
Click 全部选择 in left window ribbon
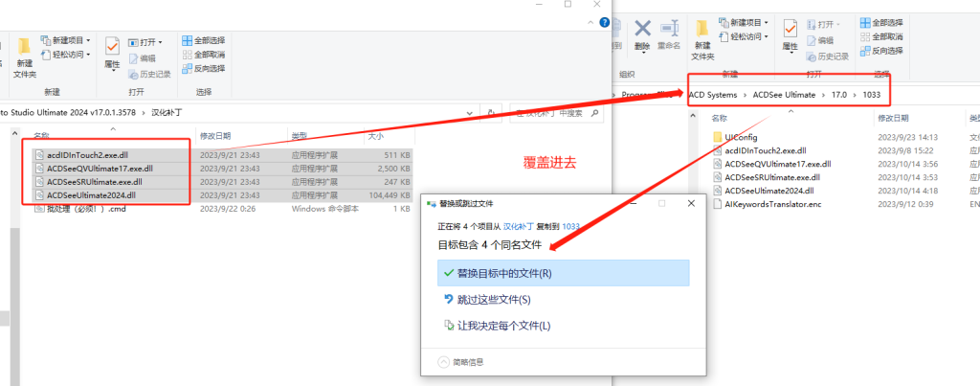coord(203,40)
